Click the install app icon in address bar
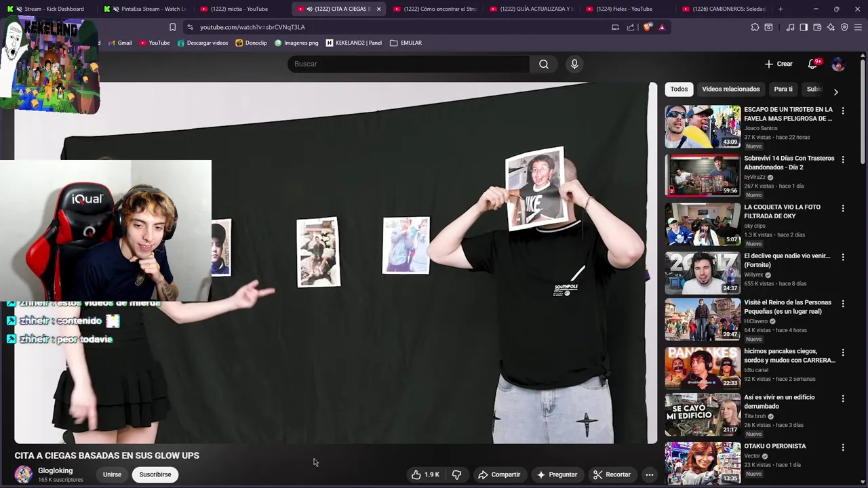868x488 pixels. (615, 27)
